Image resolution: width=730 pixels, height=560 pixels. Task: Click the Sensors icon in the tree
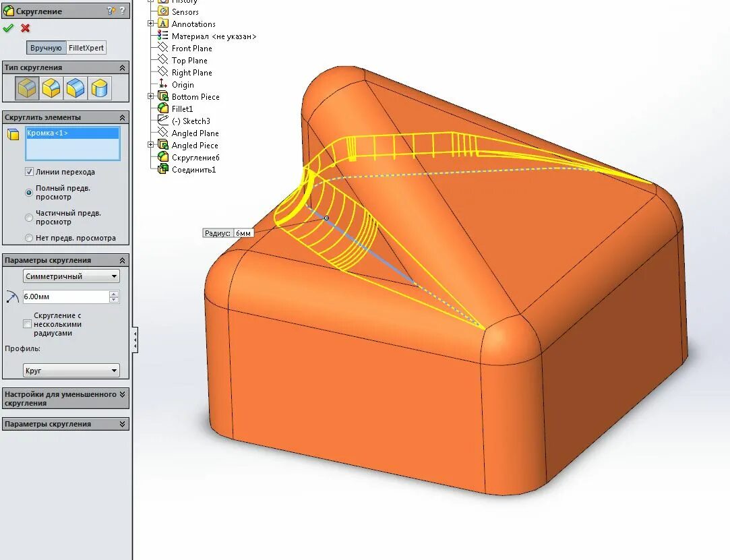click(163, 11)
